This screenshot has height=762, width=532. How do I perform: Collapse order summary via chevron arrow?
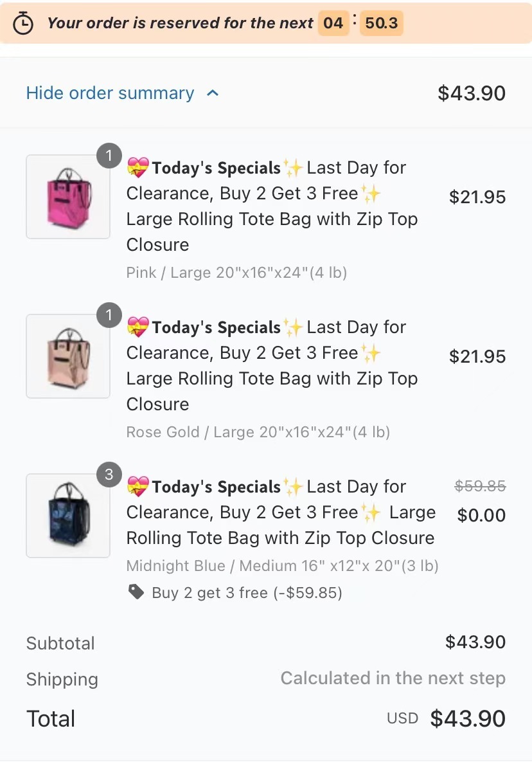click(213, 93)
